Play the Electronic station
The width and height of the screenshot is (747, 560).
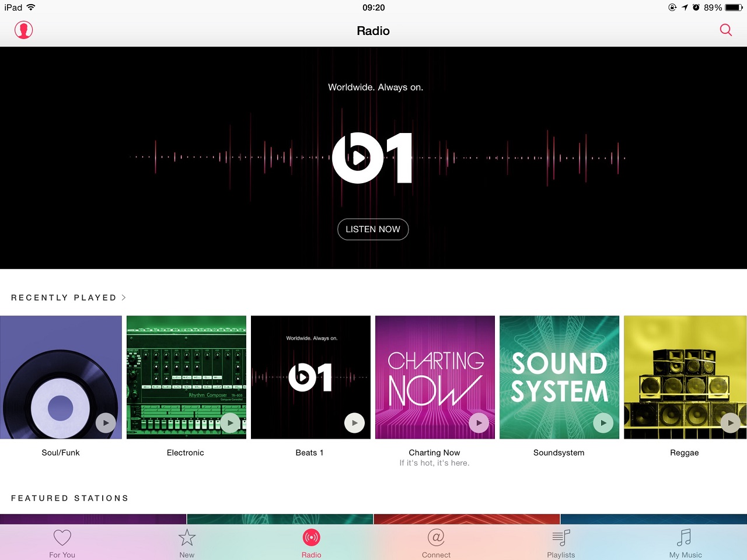pos(231,423)
